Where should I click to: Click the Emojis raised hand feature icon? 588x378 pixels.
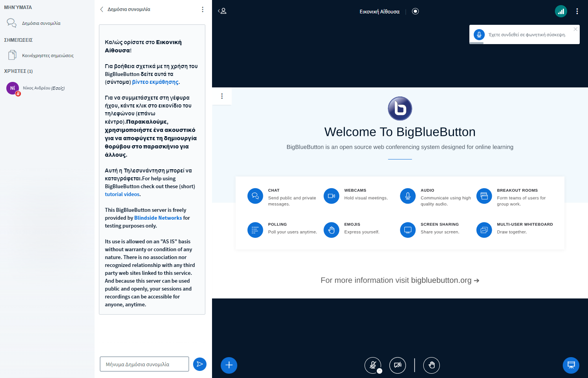[331, 230]
